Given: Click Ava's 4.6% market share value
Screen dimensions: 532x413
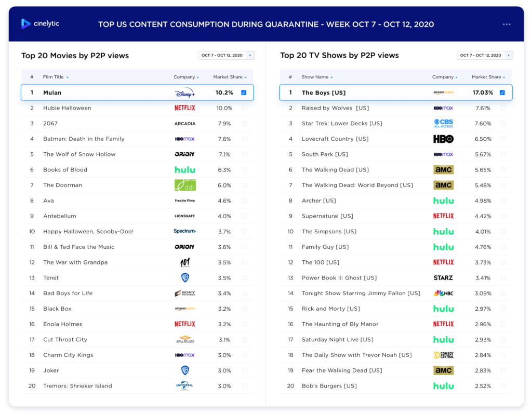Looking at the screenshot, I should point(224,201).
